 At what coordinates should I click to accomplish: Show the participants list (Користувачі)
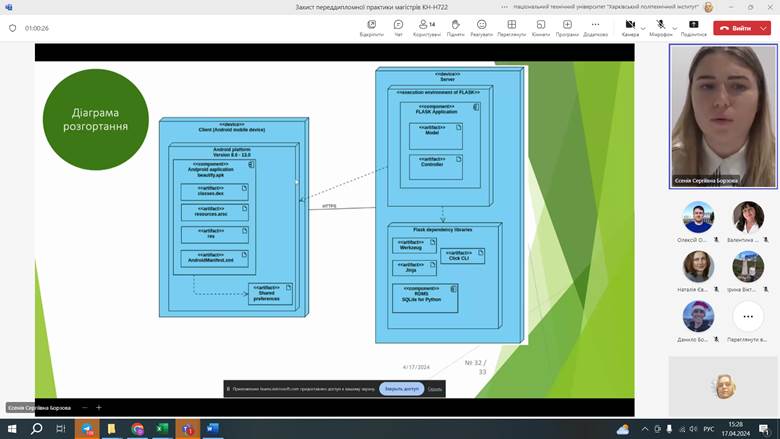click(426, 25)
